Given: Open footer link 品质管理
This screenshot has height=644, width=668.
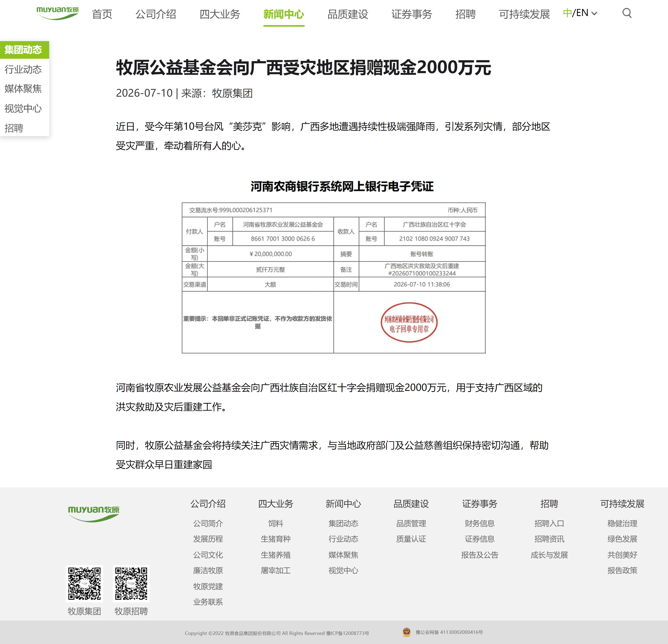Looking at the screenshot, I should pyautogui.click(x=411, y=523).
